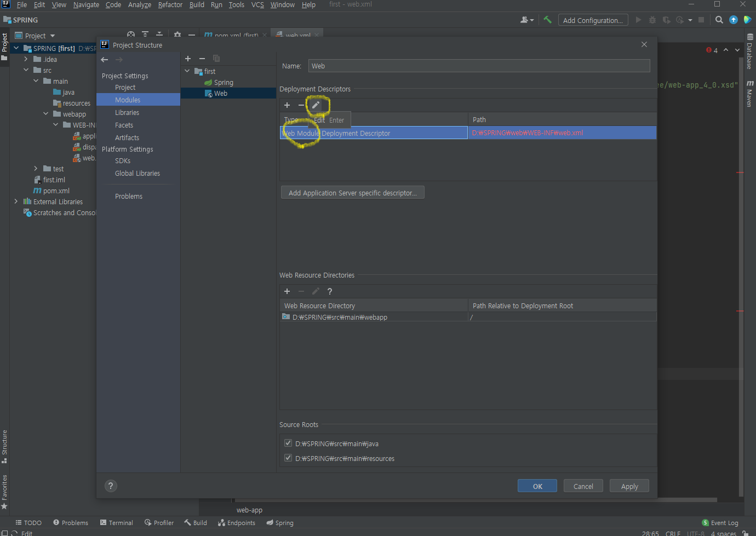Collapse the webapp folder
The image size is (756, 536).
(x=45, y=114)
